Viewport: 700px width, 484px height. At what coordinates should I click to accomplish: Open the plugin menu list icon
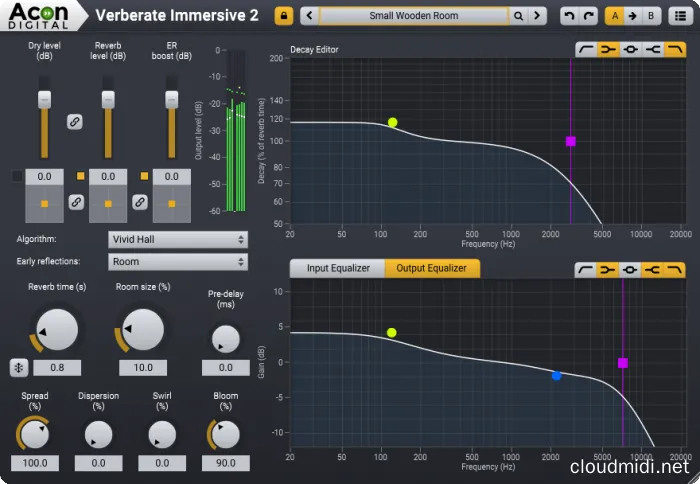click(681, 16)
